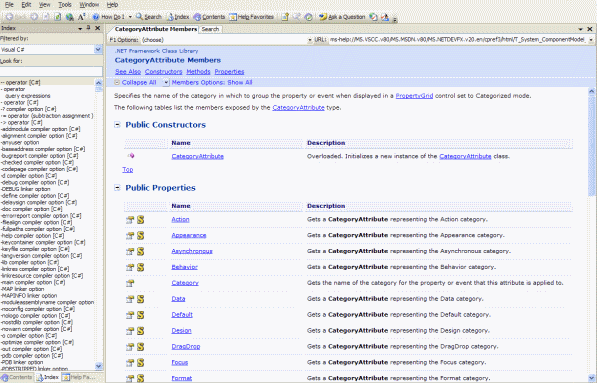
Task: Open the Action property link
Action: coord(180,219)
